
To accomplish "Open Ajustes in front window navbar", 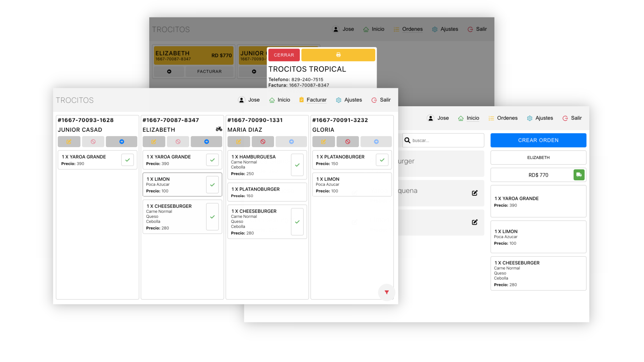I will (349, 100).
